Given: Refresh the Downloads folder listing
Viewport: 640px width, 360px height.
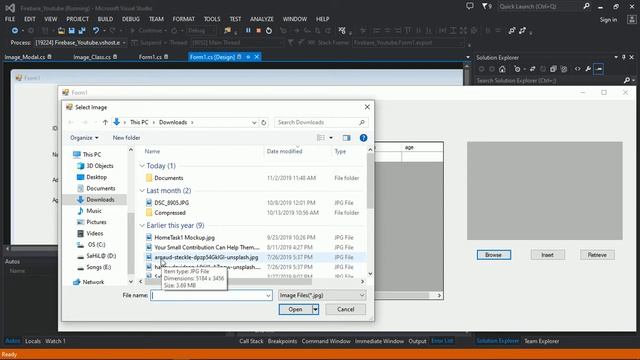Looking at the screenshot, I should coord(264,122).
